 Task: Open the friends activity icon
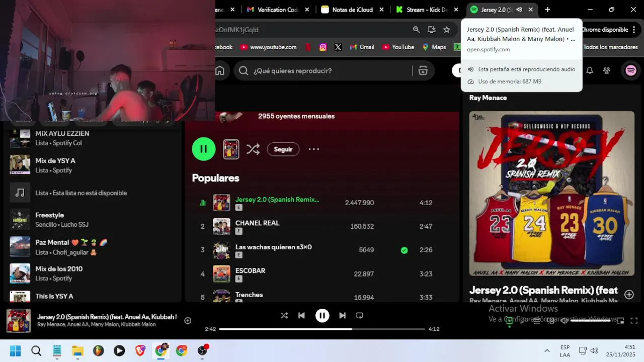(x=607, y=71)
